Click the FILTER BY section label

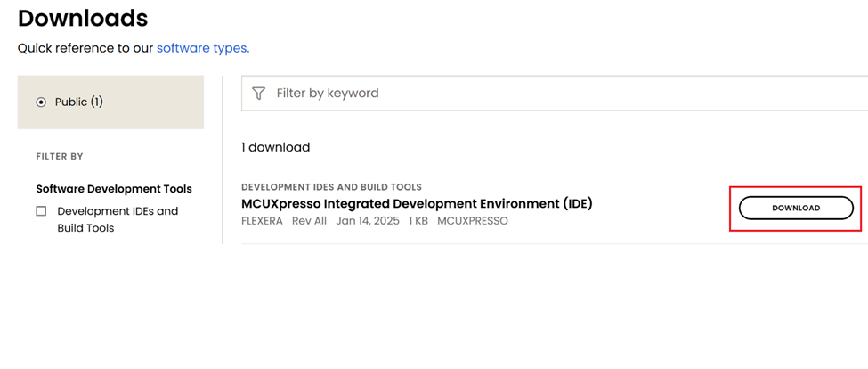(x=60, y=157)
